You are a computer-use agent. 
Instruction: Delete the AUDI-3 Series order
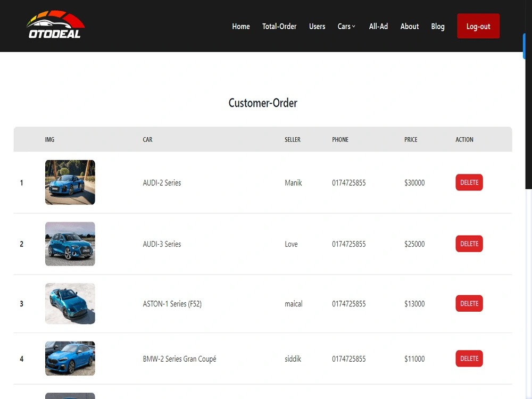click(469, 244)
